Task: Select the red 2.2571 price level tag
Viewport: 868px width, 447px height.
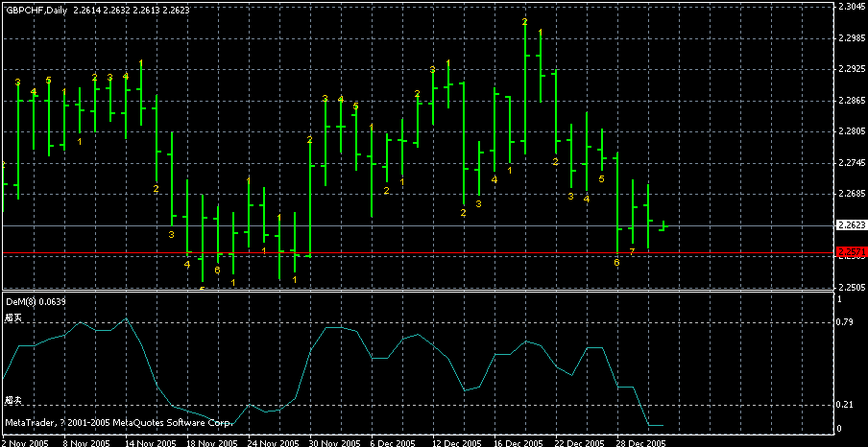Action: tap(850, 253)
